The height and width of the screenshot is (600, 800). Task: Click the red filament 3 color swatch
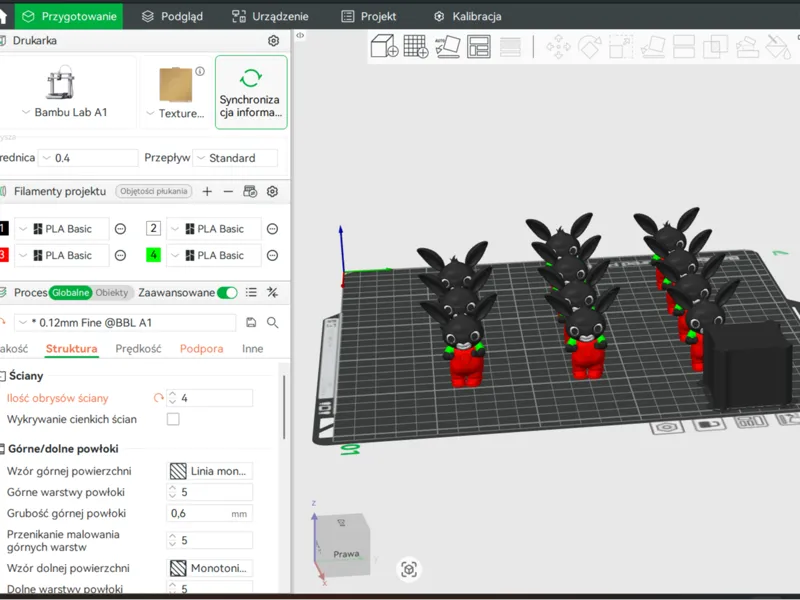[4, 255]
